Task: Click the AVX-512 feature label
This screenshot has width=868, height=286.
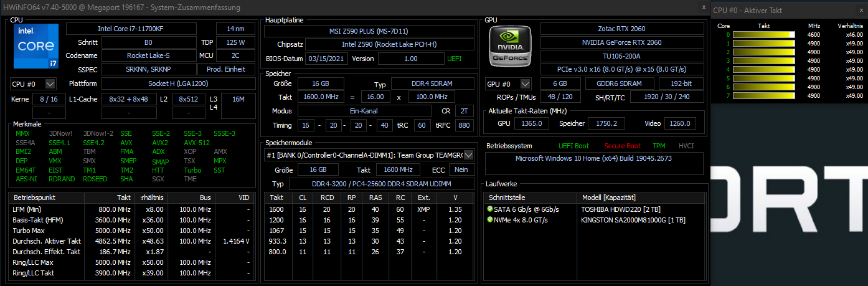Action: point(197,143)
